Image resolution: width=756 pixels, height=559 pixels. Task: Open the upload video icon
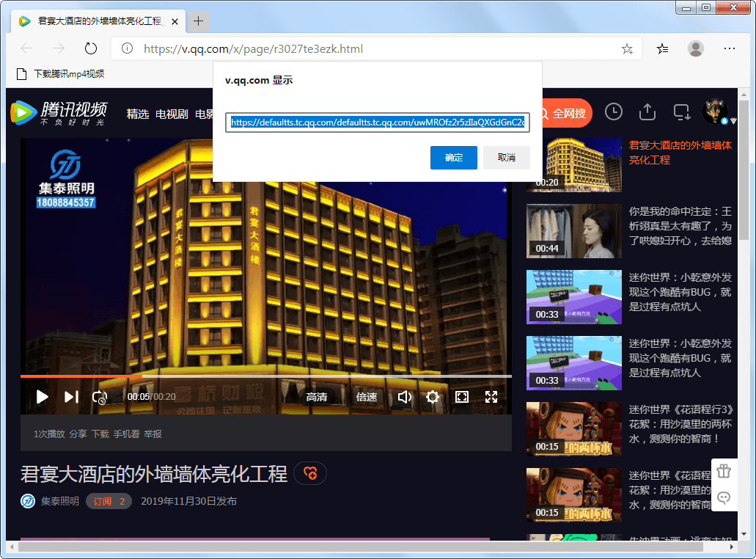click(647, 112)
